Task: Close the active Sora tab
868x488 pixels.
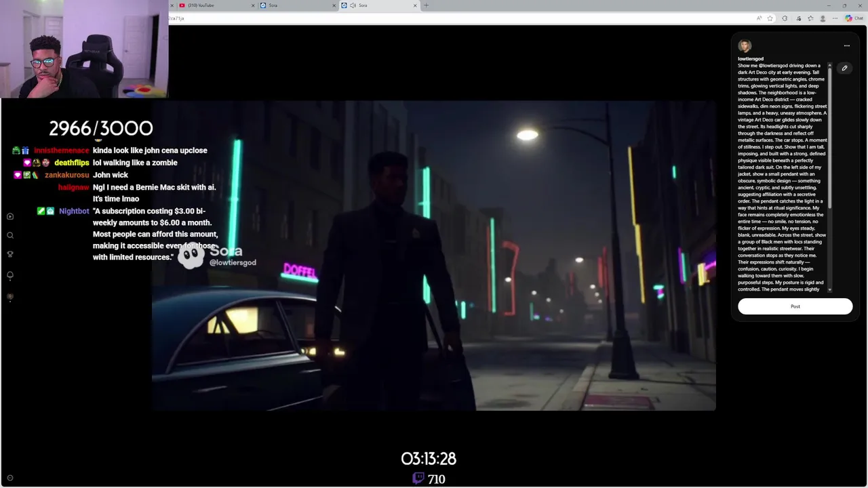Action: pos(415,5)
